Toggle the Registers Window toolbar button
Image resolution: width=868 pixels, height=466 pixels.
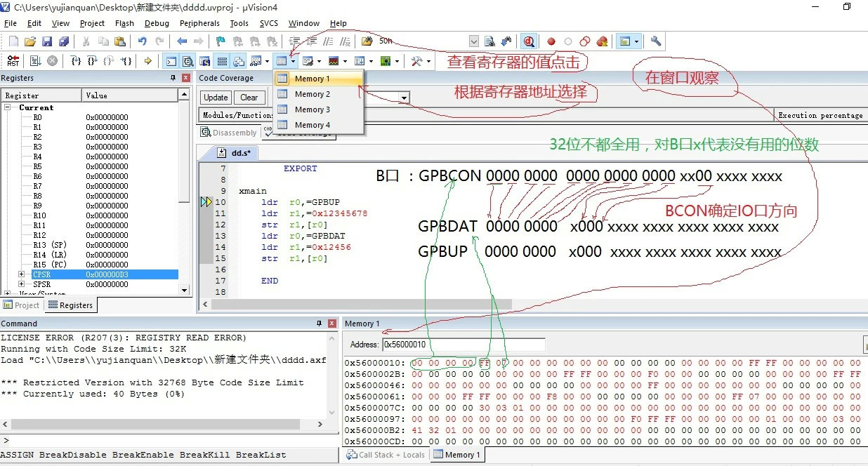[x=221, y=61]
